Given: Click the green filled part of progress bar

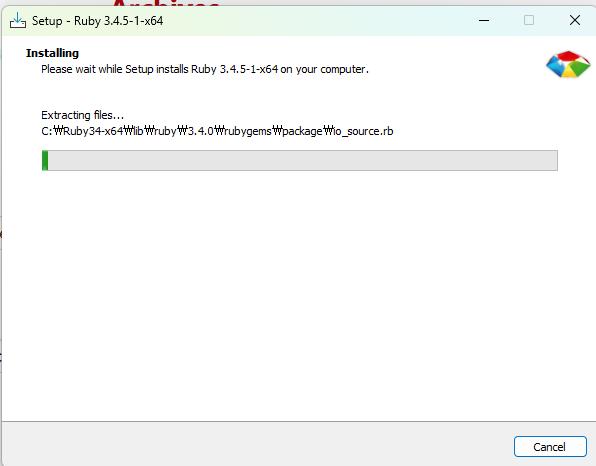Looking at the screenshot, I should tap(45, 160).
